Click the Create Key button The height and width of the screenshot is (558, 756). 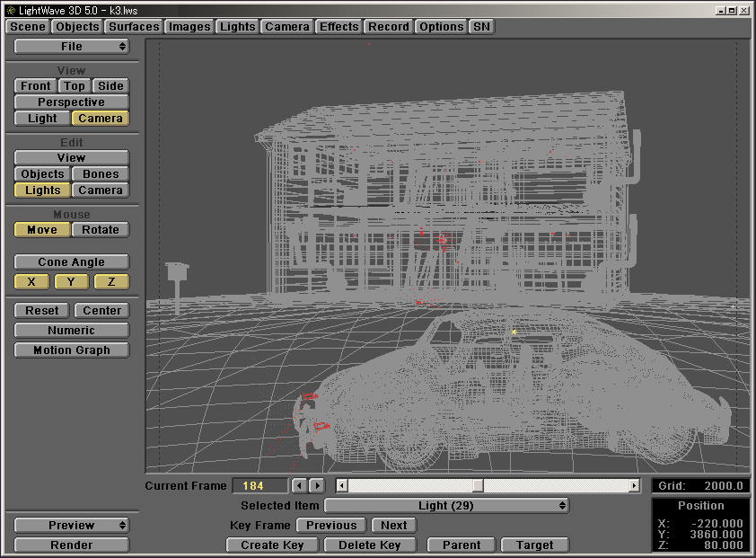(x=272, y=545)
